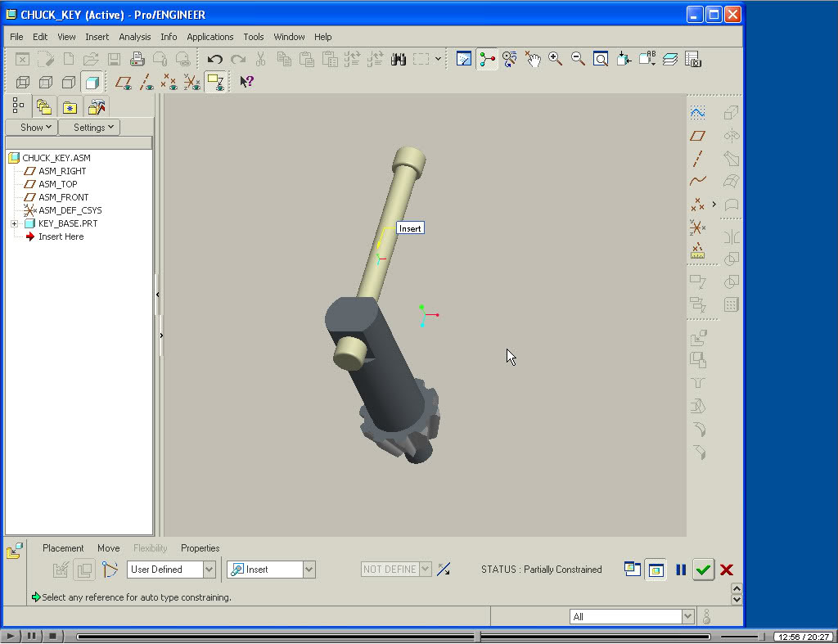Select the Datum Axis tool
This screenshot has height=644, width=838.
point(697,159)
